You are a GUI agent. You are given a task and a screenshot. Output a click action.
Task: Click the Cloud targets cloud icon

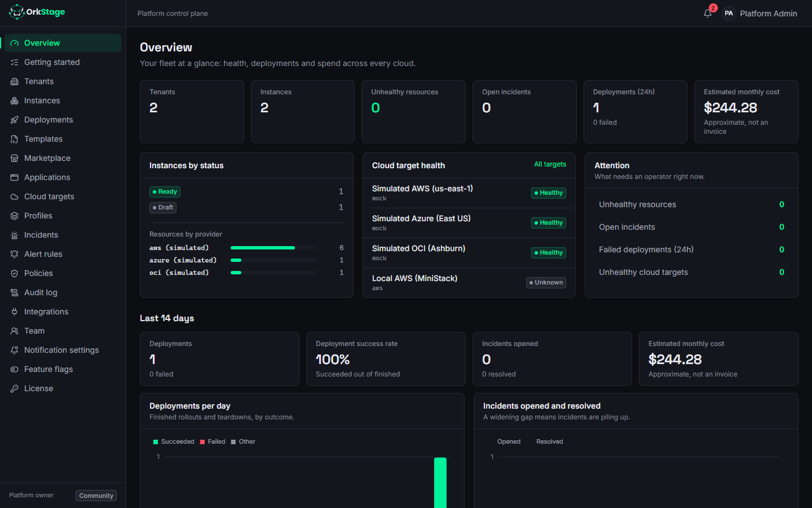(x=14, y=196)
